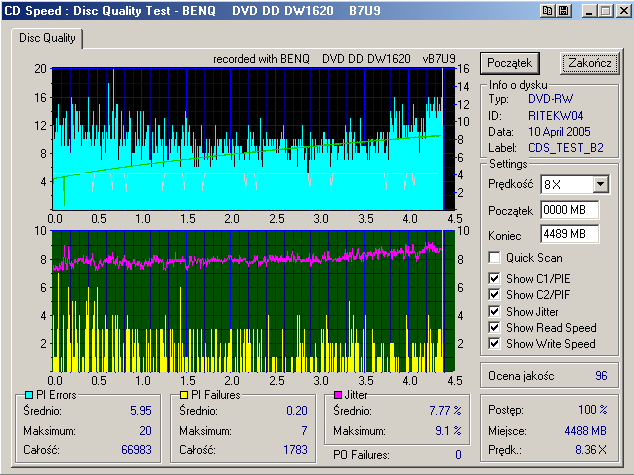Uncheck Show C1/PIE checkbox
The width and height of the screenshot is (634, 475).
click(494, 279)
